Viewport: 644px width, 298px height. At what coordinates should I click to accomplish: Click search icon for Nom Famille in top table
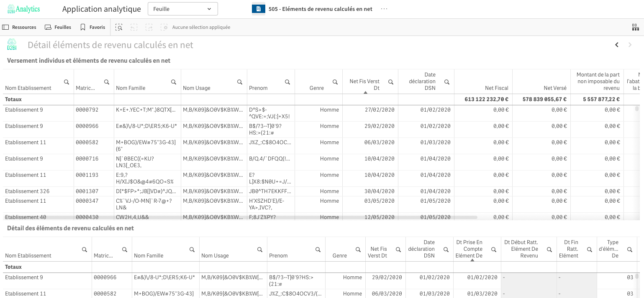coord(174,82)
